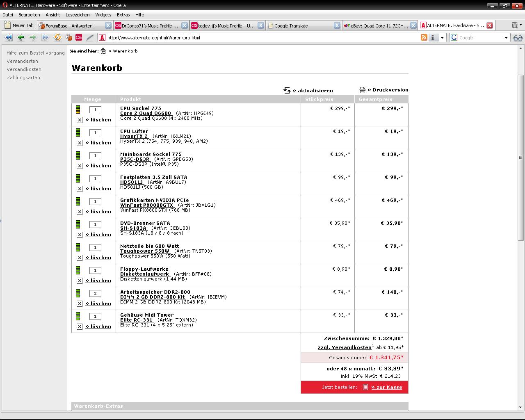Viewport: 525px width, 420px height.
Task: Open the page info icon
Action: [434, 37]
